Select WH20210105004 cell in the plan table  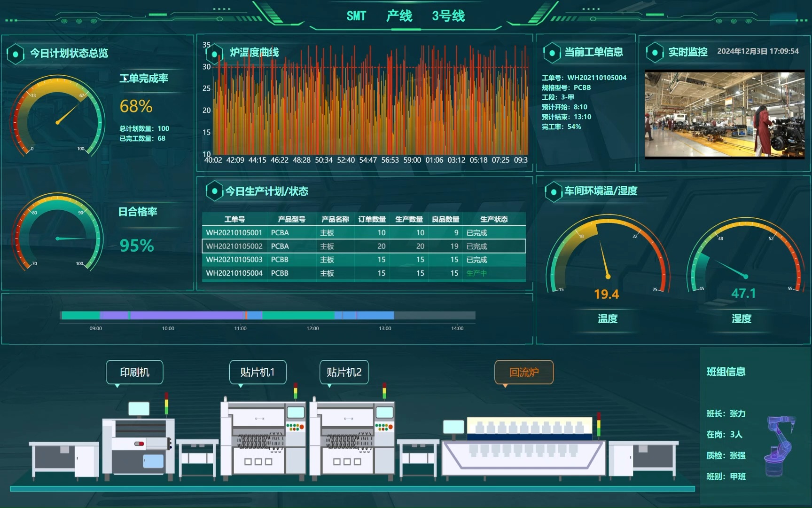234,273
